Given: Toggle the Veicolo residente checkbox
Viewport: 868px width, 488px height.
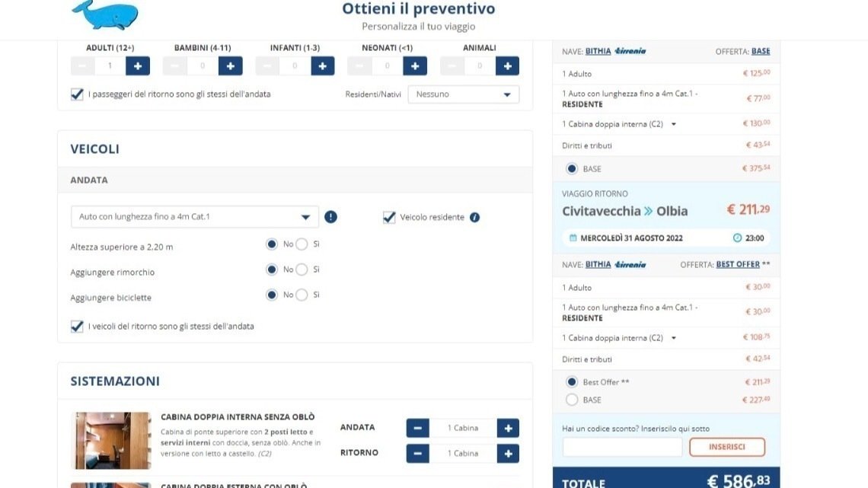Looking at the screenshot, I should [x=391, y=216].
